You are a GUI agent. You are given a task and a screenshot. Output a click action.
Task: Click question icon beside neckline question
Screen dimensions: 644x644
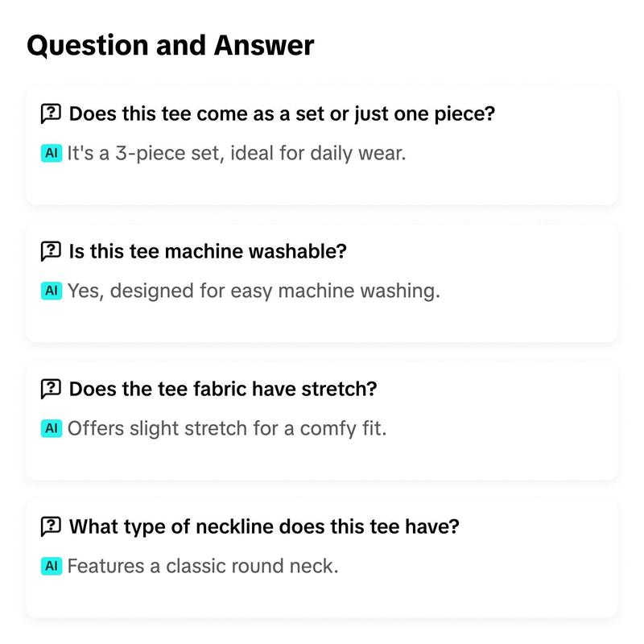tap(51, 527)
